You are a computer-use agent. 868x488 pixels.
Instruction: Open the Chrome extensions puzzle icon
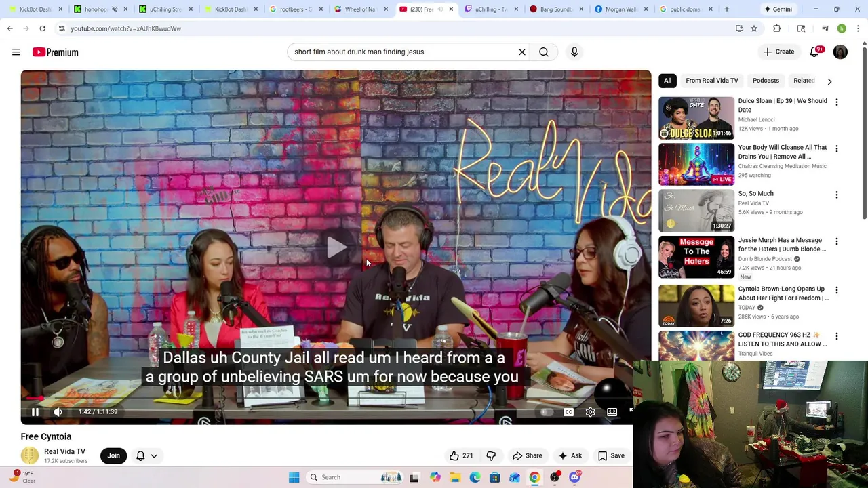pyautogui.click(x=777, y=28)
